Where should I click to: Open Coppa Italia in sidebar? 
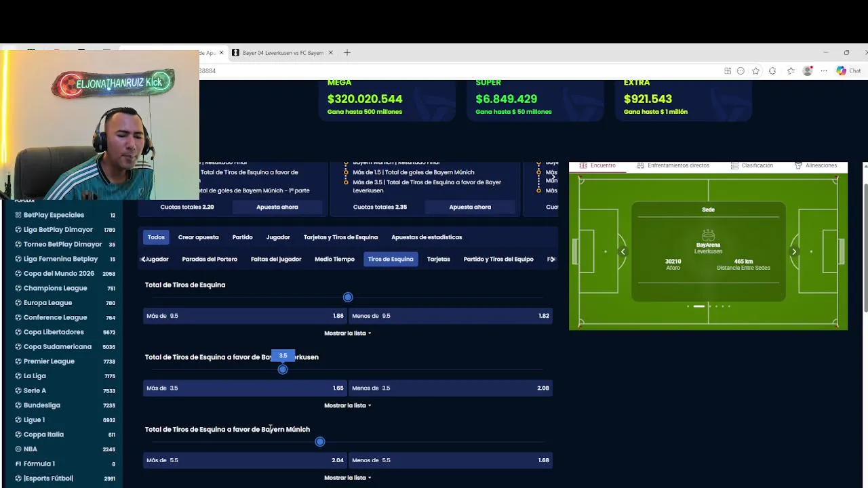[65, 434]
